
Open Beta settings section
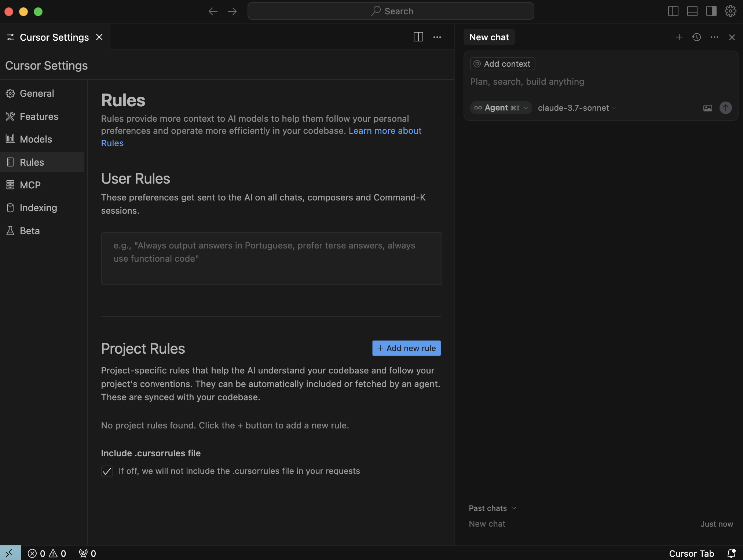coord(42,231)
